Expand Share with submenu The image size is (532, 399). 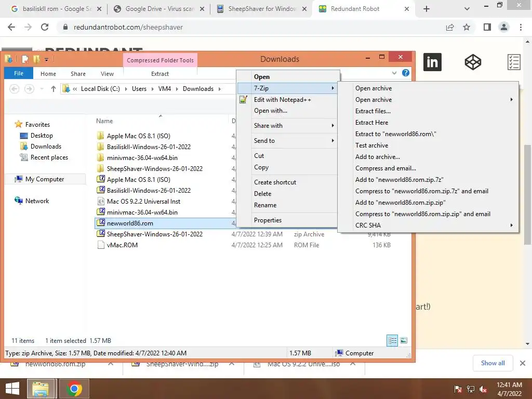(287, 126)
